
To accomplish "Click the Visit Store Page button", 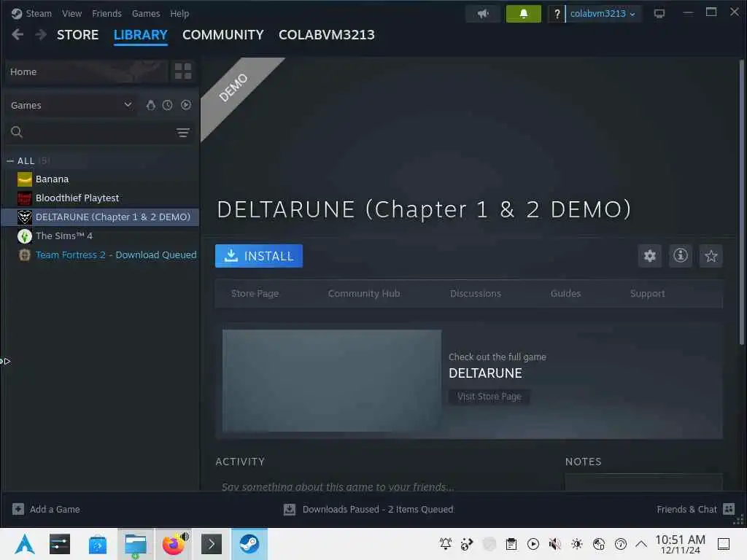I will click(489, 397).
